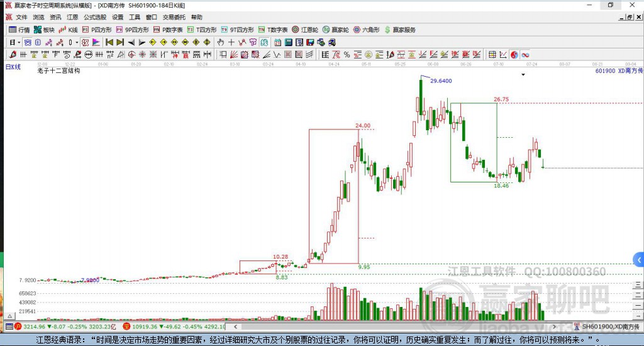Click the 24.00 price label
The height and width of the screenshot is (346, 644).
coord(363,126)
